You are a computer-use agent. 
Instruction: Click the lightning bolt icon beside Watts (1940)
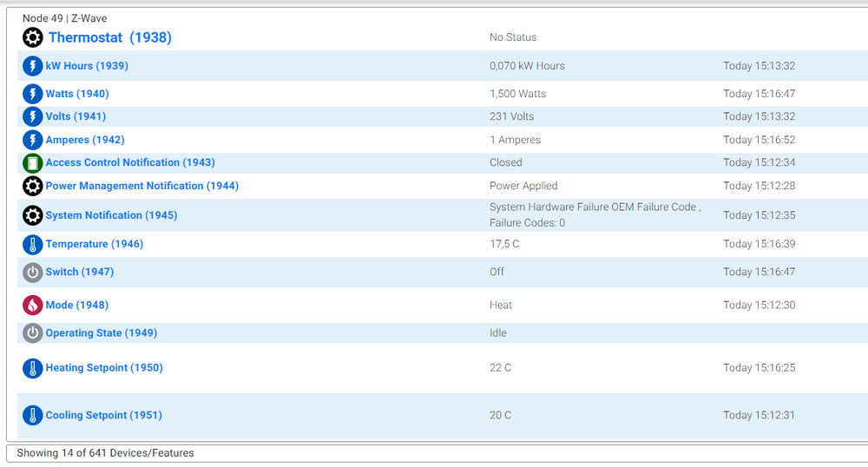tap(32, 94)
